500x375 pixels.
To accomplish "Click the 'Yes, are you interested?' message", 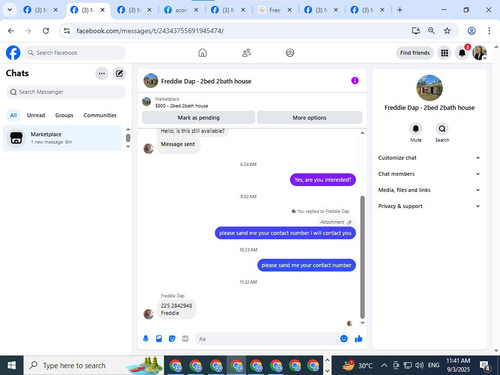I will (323, 180).
